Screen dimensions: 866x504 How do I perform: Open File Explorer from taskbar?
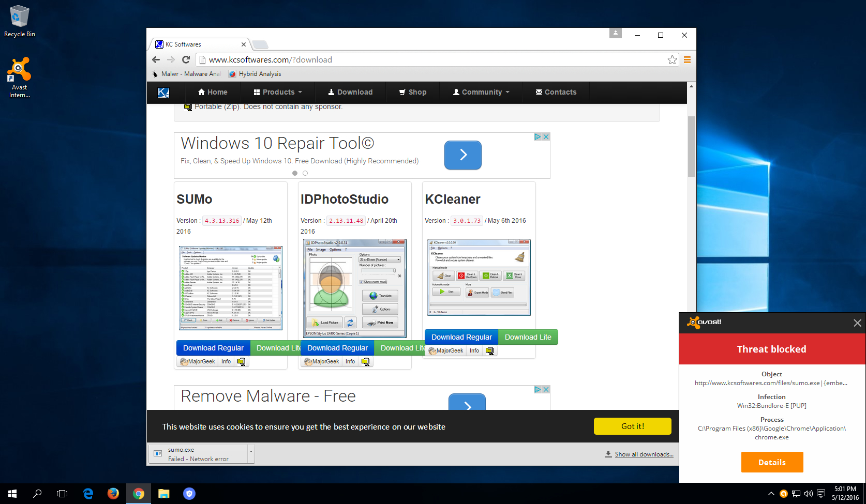point(163,494)
